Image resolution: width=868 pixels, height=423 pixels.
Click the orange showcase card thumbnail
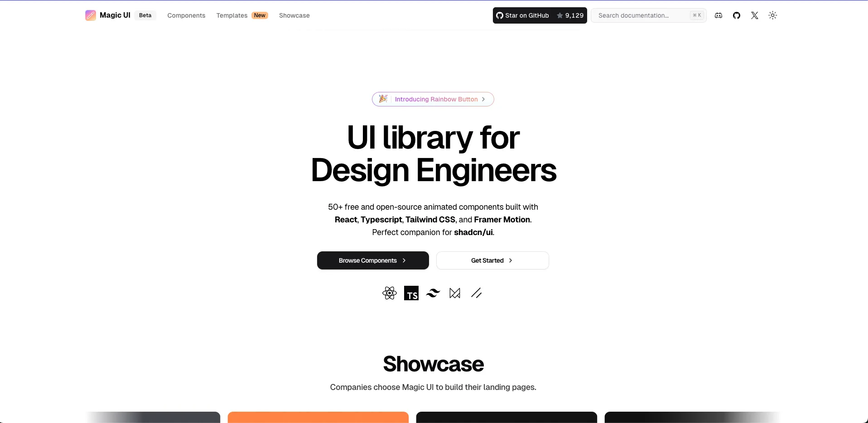[318, 417]
